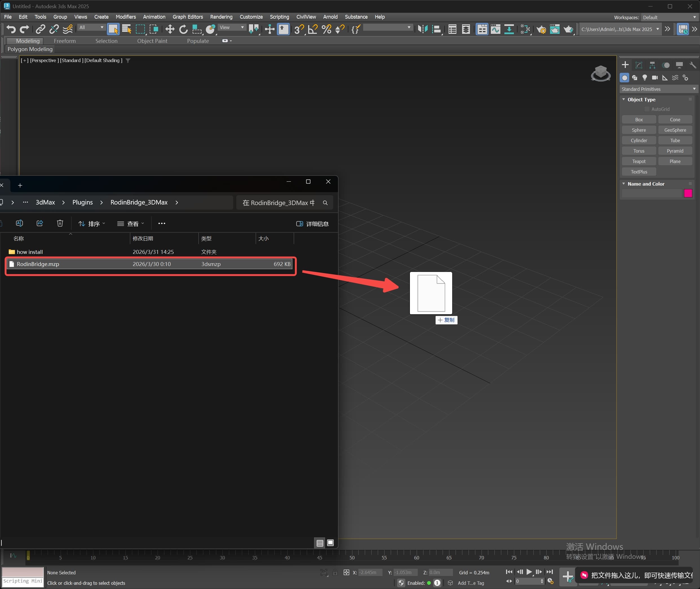Image resolution: width=700 pixels, height=589 pixels.
Task: Switch to the Object Paint ribbon tab
Action: click(152, 41)
